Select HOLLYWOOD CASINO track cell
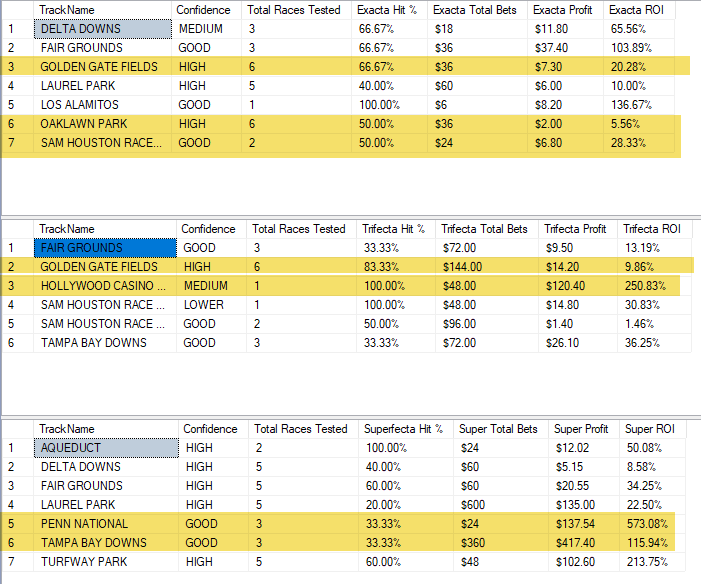Image resolution: width=701 pixels, height=584 pixels. click(x=106, y=286)
